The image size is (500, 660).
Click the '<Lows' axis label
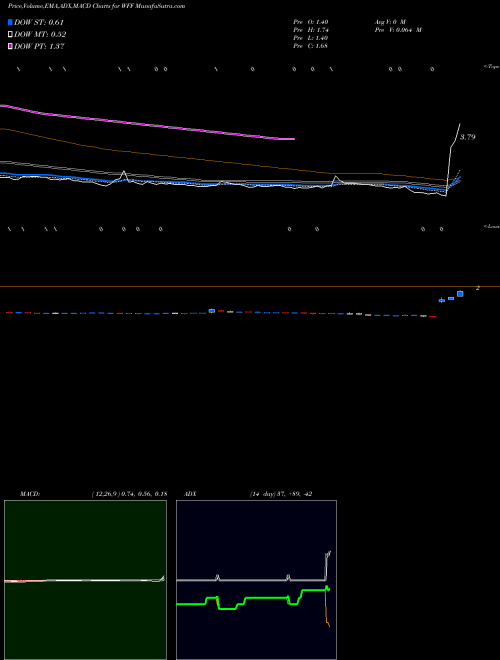(492, 226)
